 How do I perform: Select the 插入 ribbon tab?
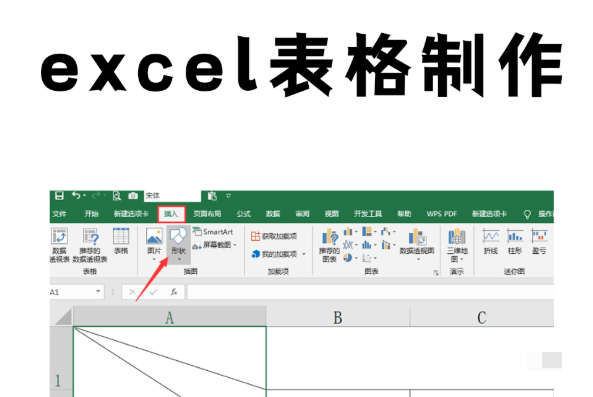click(x=171, y=214)
